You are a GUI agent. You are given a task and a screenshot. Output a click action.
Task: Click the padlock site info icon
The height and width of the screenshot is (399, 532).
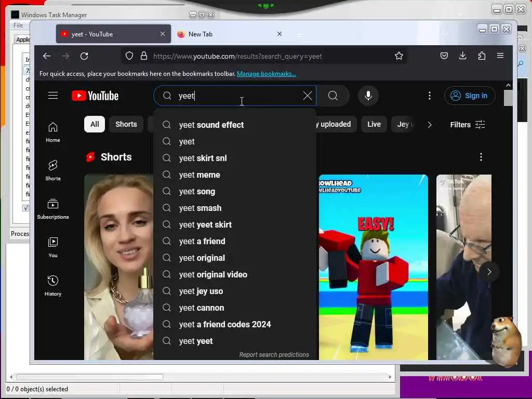pos(144,56)
